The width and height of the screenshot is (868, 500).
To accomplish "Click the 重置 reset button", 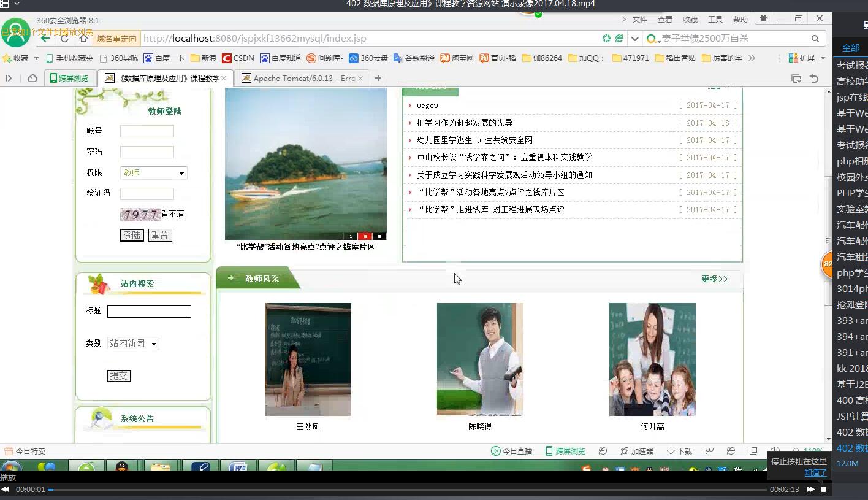I will pos(160,235).
